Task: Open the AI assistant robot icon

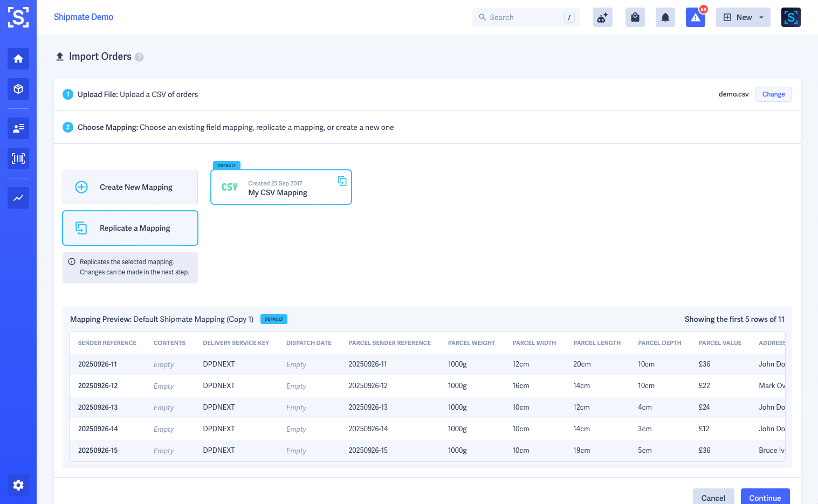Action: (x=602, y=17)
